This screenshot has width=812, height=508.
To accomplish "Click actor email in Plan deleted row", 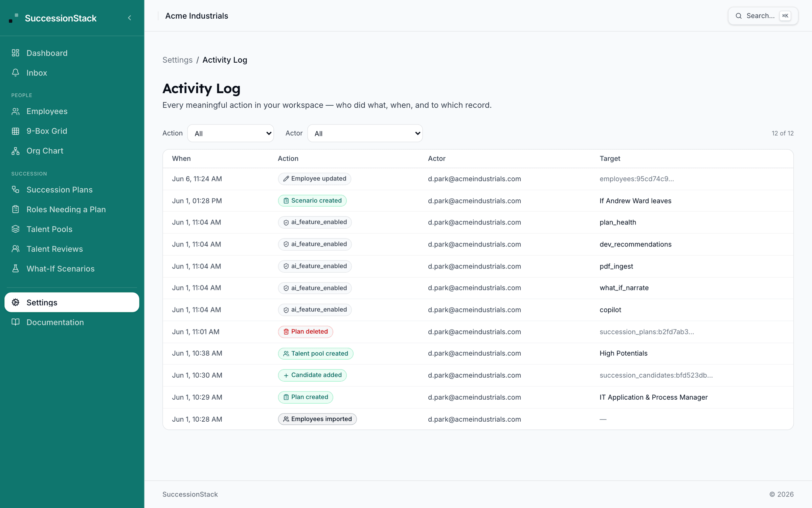I will tap(474, 332).
